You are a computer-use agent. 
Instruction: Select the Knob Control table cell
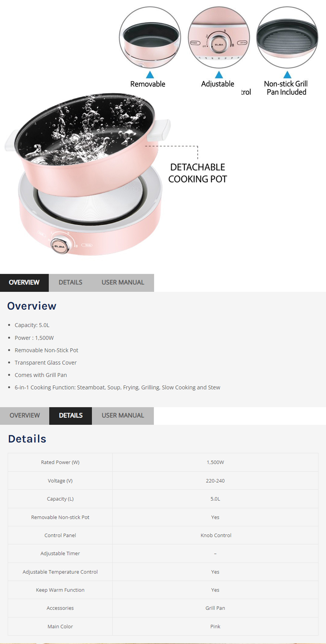click(x=216, y=535)
